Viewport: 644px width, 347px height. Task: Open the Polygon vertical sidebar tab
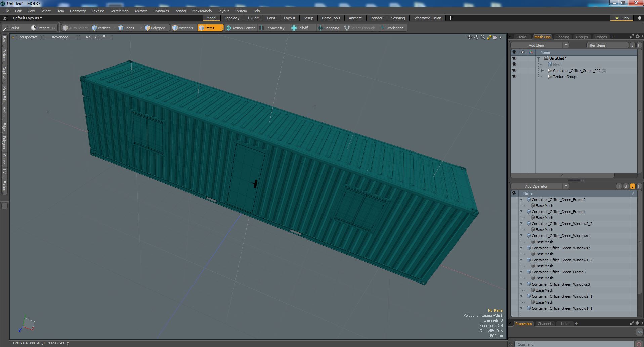4,143
